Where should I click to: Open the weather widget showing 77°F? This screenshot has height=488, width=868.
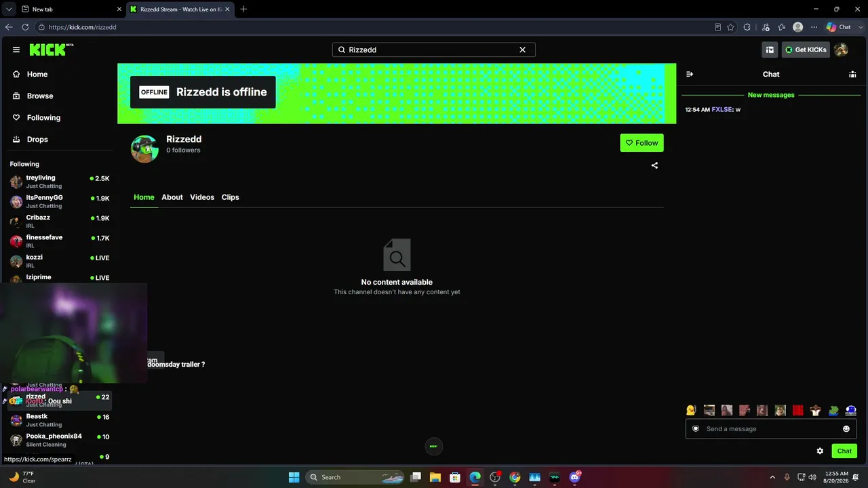pos(22,477)
